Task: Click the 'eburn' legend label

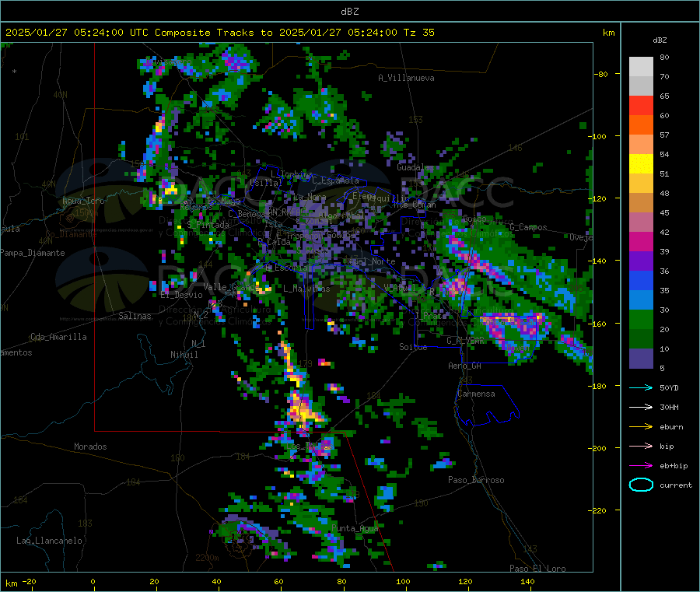Action: pos(671,427)
